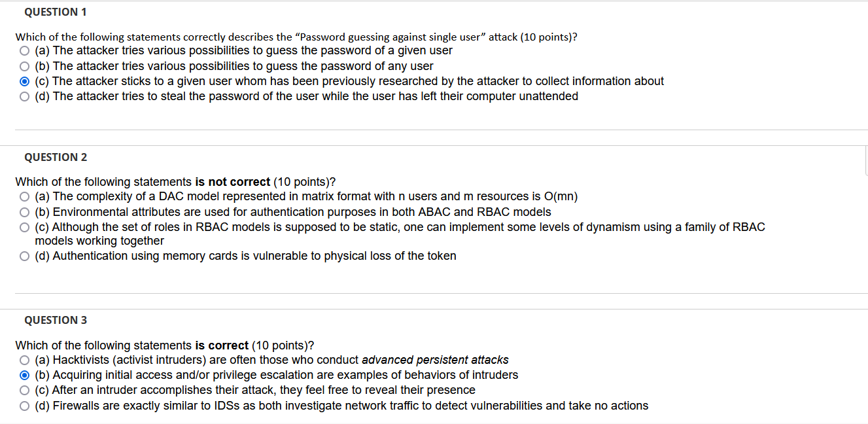Click the QUESTION 2 heading
Screen dimensions: 868x424
56,157
